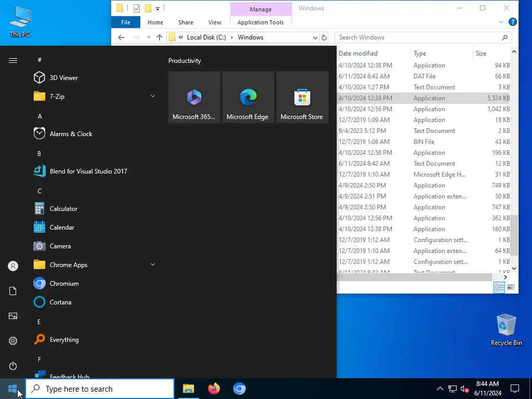The height and width of the screenshot is (399, 532).
Task: Click the taskbar Type here to search box
Action: (x=100, y=389)
